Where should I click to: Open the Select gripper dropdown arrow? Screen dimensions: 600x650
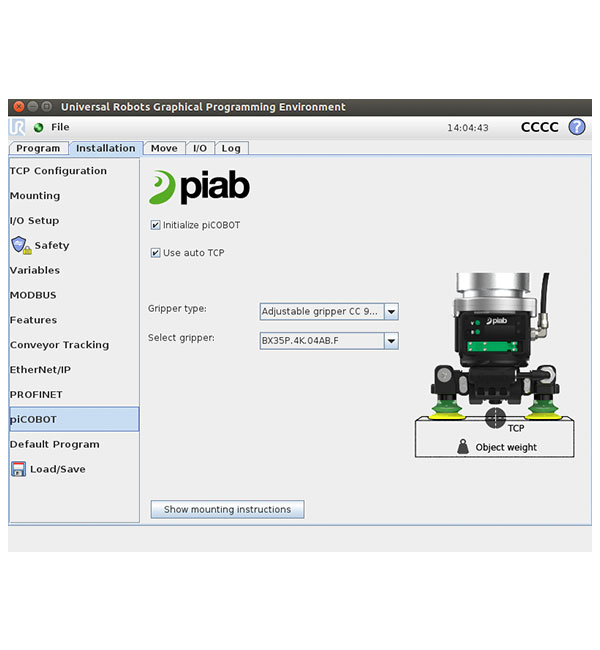(391, 341)
